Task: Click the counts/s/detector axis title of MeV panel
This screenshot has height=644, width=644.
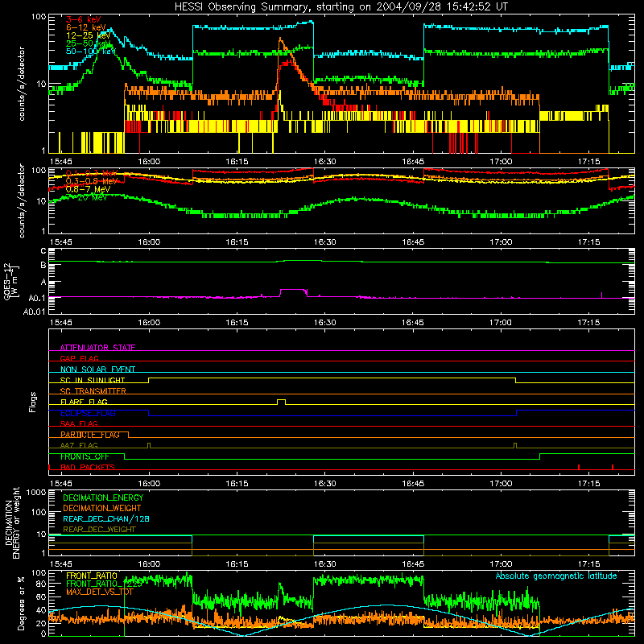Action: pyautogui.click(x=22, y=200)
